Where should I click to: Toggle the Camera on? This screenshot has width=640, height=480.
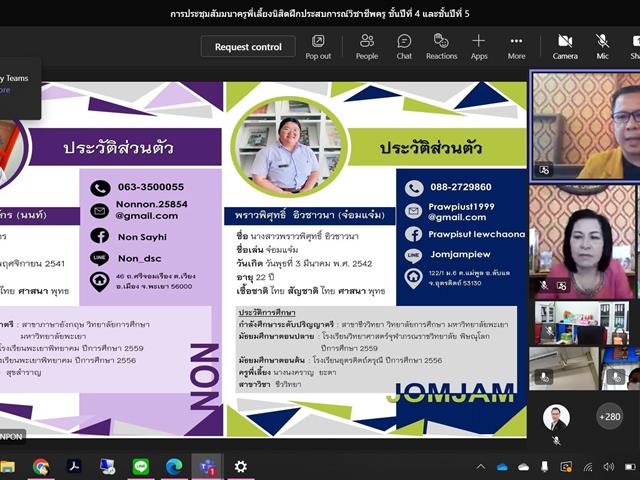(x=565, y=47)
